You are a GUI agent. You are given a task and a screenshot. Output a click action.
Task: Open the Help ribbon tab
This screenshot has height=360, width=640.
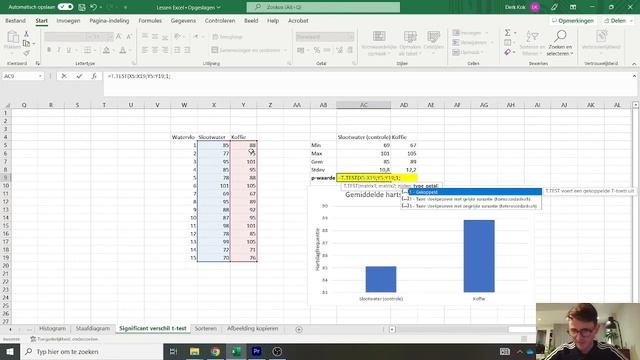click(273, 20)
